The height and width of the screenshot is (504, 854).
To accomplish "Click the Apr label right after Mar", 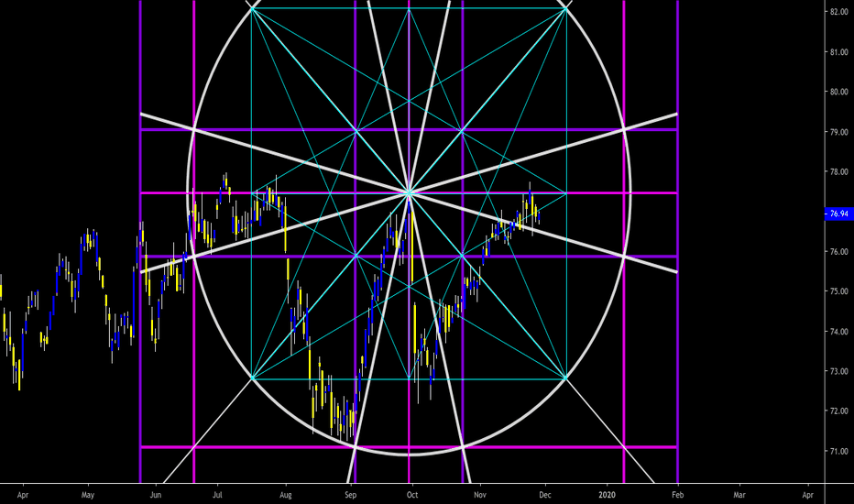I will 807,495.
